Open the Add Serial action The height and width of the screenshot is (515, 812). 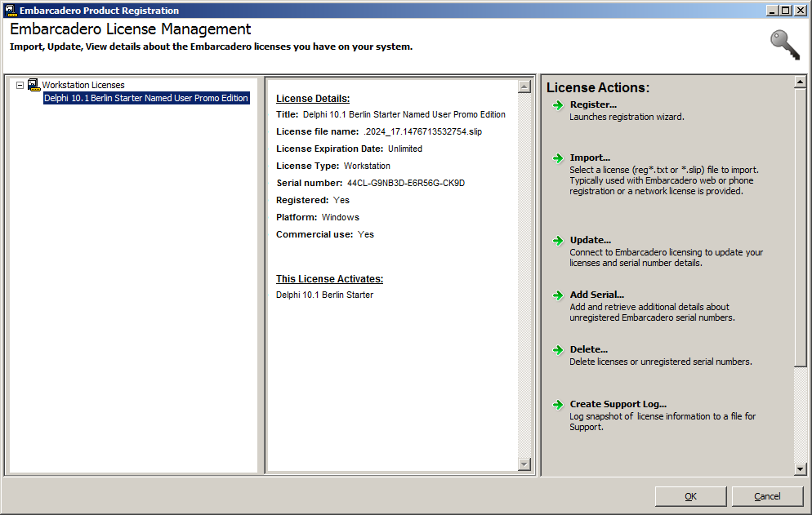(x=596, y=295)
